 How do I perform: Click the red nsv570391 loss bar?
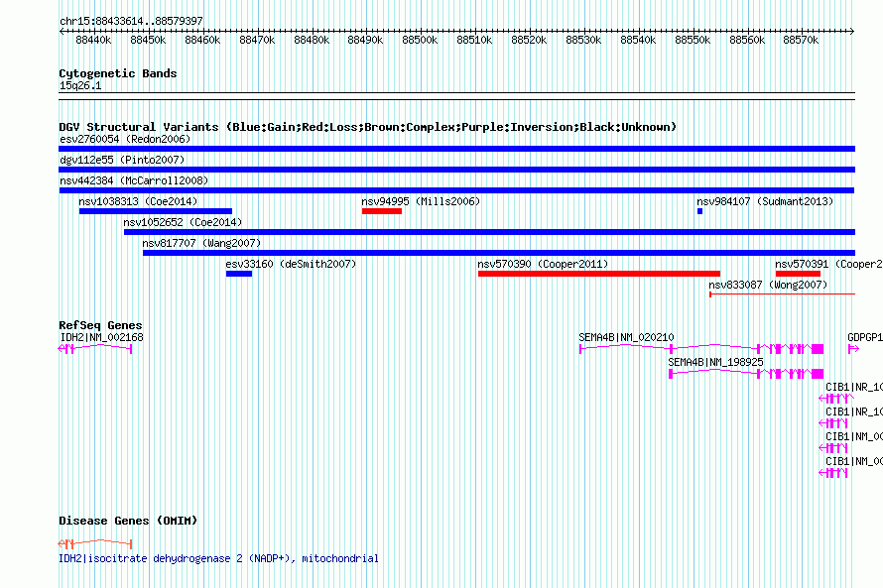798,274
